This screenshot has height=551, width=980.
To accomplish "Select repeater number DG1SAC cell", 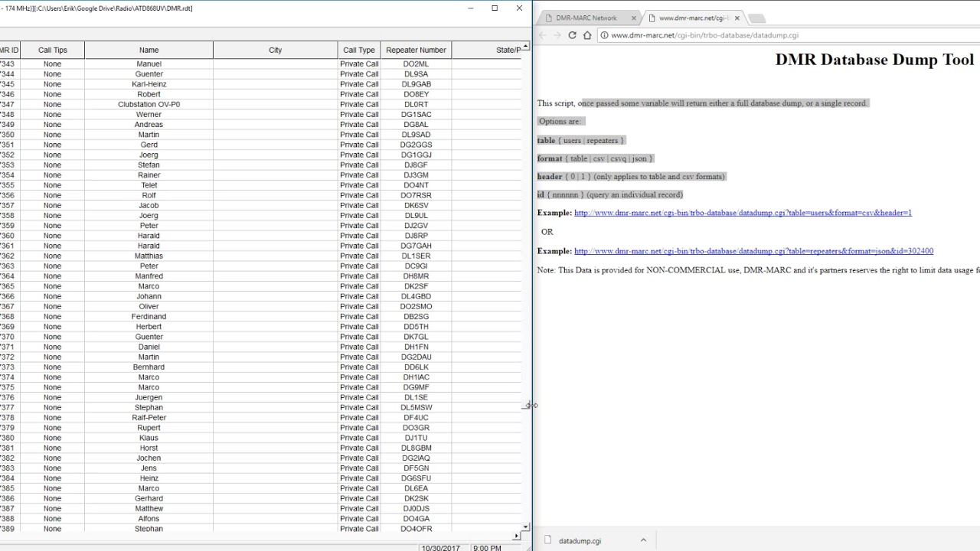I will point(416,115).
